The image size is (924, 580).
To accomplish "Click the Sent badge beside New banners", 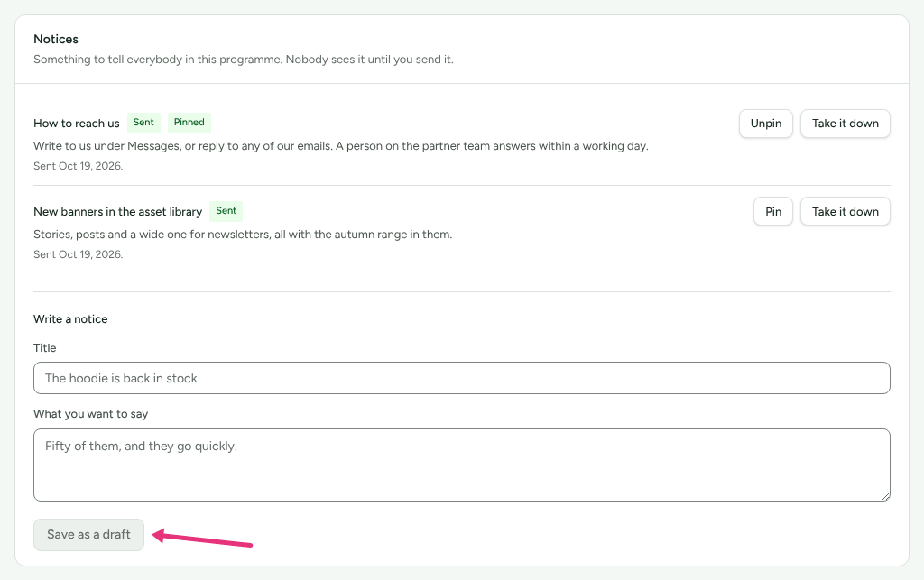I will (x=226, y=211).
